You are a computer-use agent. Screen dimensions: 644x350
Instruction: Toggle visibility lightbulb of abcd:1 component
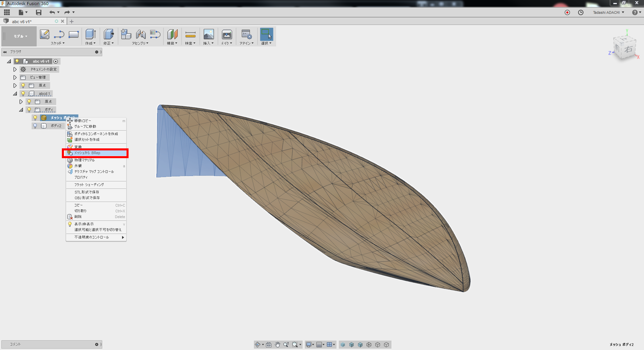tap(23, 94)
